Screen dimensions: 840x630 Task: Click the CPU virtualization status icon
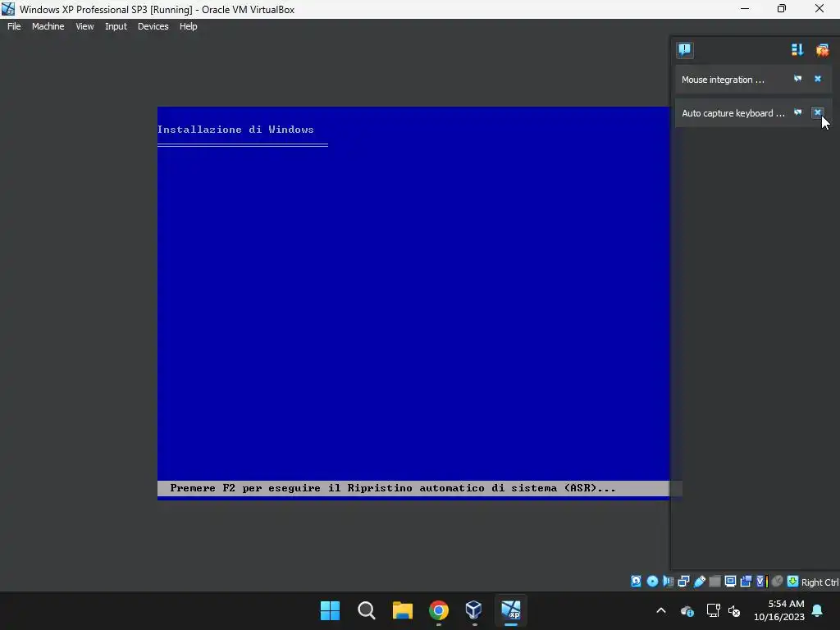pos(762,582)
